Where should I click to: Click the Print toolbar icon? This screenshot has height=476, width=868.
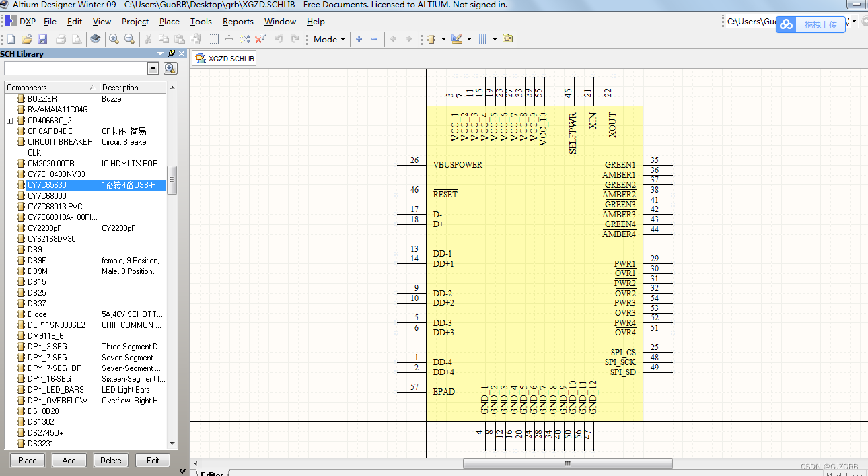[61, 38]
